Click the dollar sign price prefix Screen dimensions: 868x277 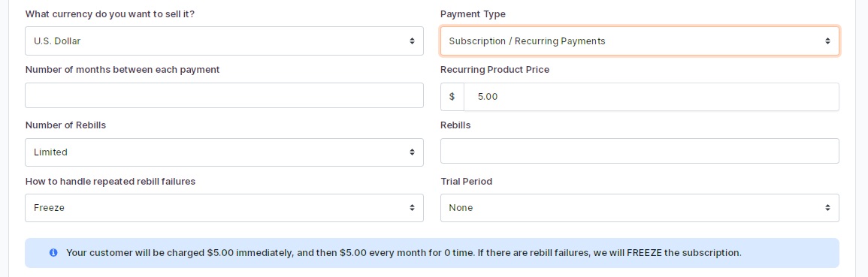click(452, 97)
